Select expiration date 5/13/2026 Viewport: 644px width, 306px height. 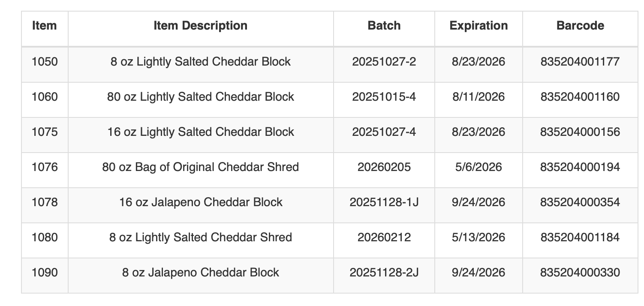tap(478, 237)
